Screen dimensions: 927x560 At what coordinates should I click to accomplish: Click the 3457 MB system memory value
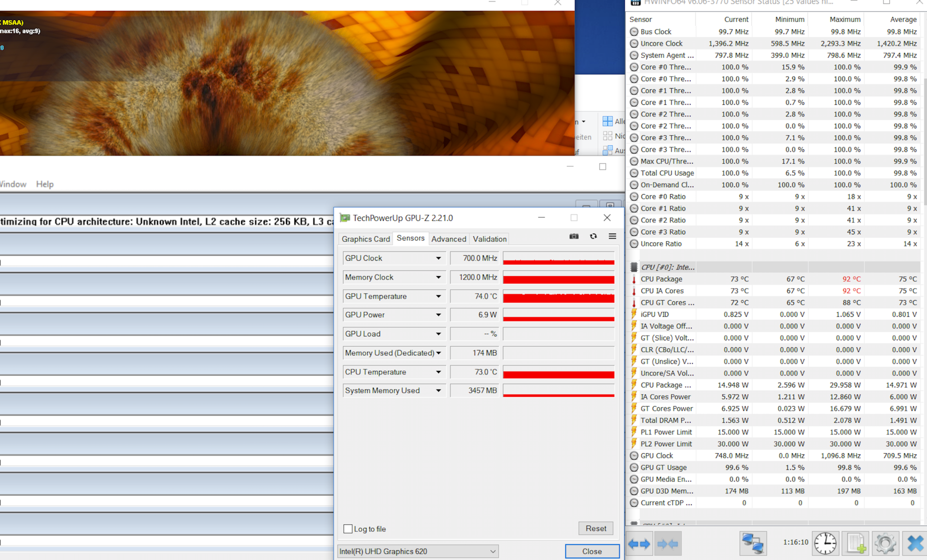coord(475,391)
